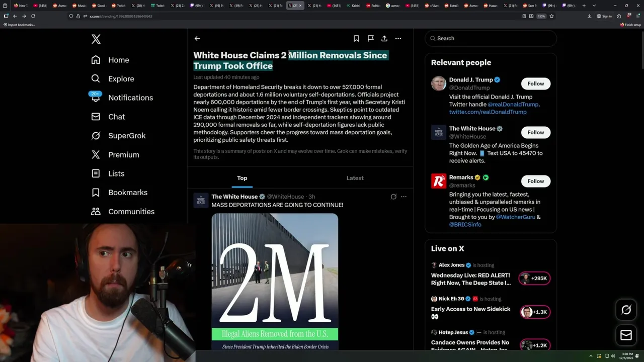Join Nick Eh 30 live +1.3K
This screenshot has height=362, width=644.
(x=535, y=312)
